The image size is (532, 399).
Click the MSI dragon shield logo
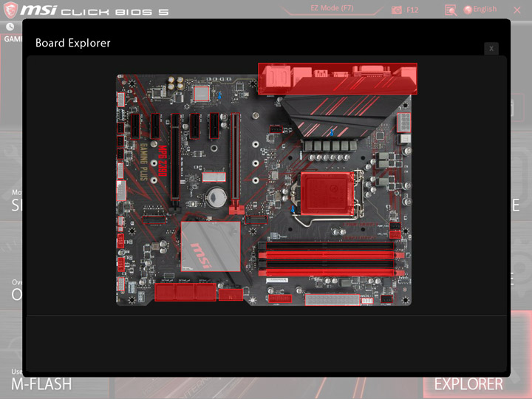tap(10, 10)
